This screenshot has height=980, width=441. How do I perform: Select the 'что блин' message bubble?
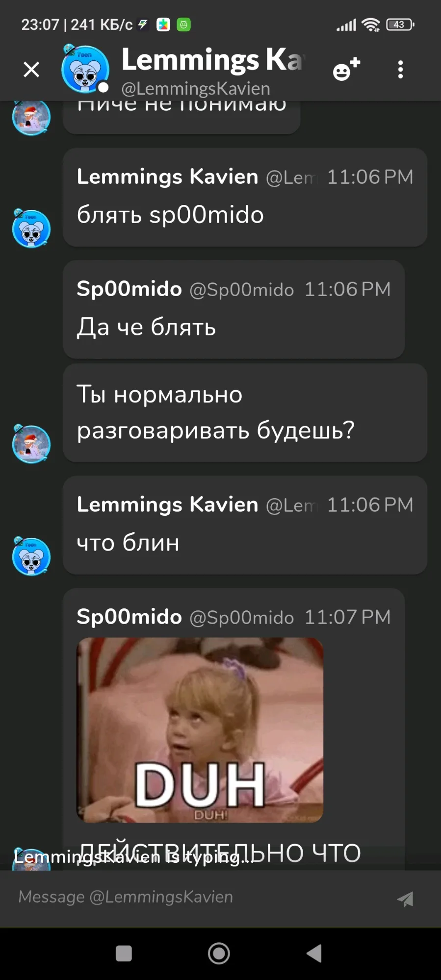tap(245, 525)
